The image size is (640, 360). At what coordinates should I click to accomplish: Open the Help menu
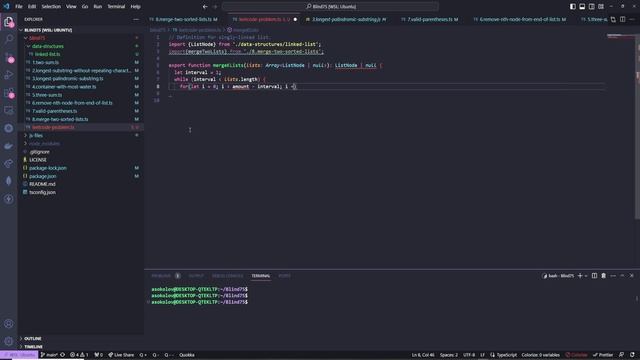click(x=136, y=7)
